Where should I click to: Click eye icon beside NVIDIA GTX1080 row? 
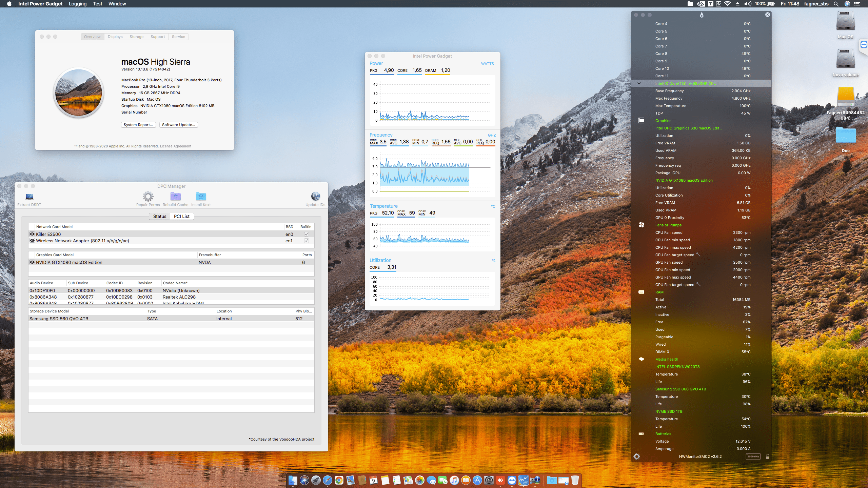point(32,262)
